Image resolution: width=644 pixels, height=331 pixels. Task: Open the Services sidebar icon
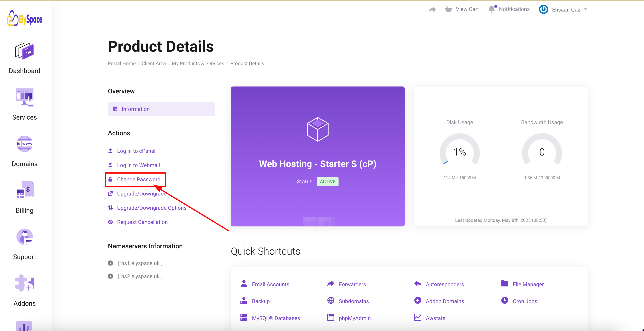pos(24,97)
